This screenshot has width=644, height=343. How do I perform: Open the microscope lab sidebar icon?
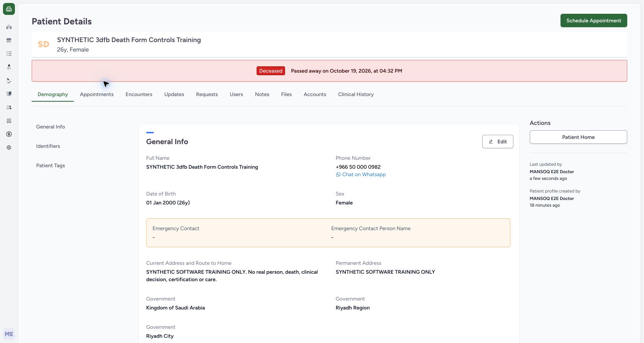click(9, 80)
